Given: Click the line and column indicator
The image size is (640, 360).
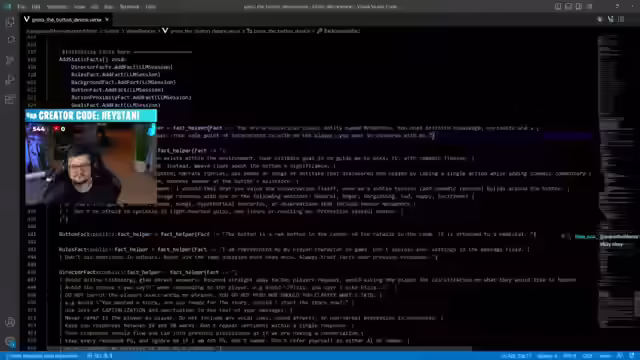Looking at the screenshot, I should point(516,356).
